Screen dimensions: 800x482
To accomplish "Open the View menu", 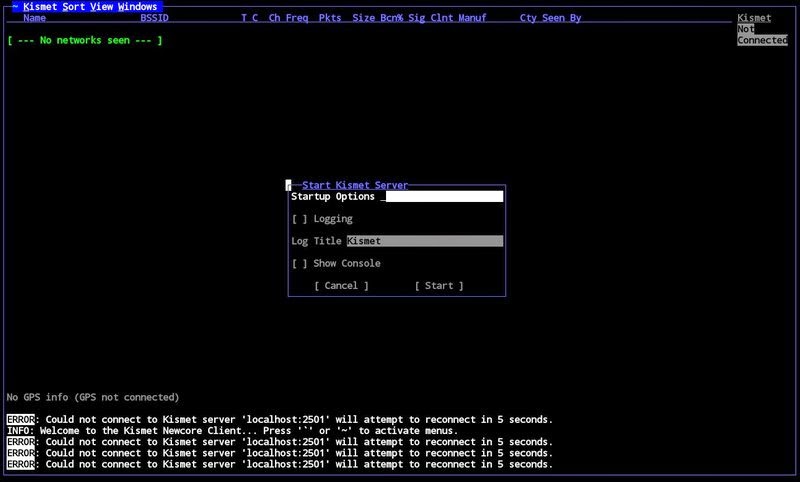I will point(101,7).
